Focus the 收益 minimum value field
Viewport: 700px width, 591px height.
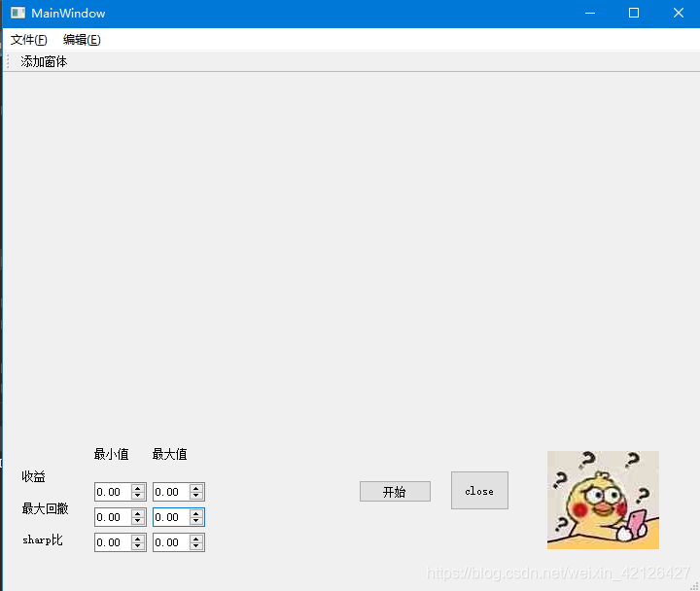pos(113,492)
